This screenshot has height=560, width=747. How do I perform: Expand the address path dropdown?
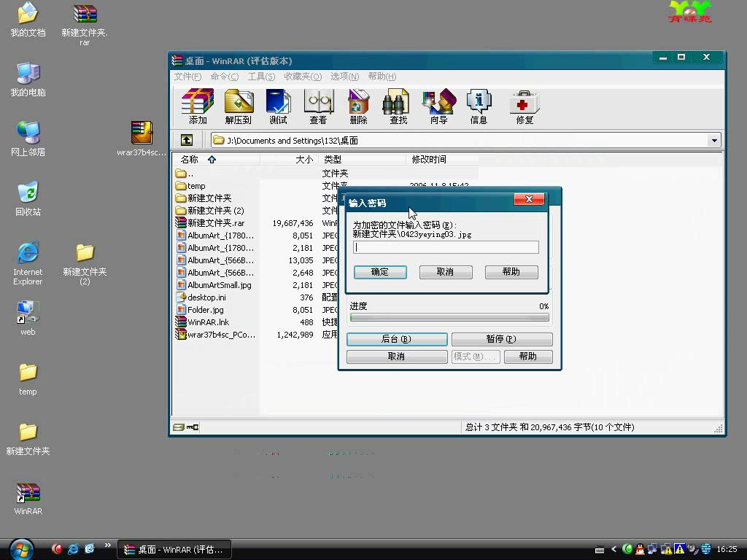coord(713,141)
